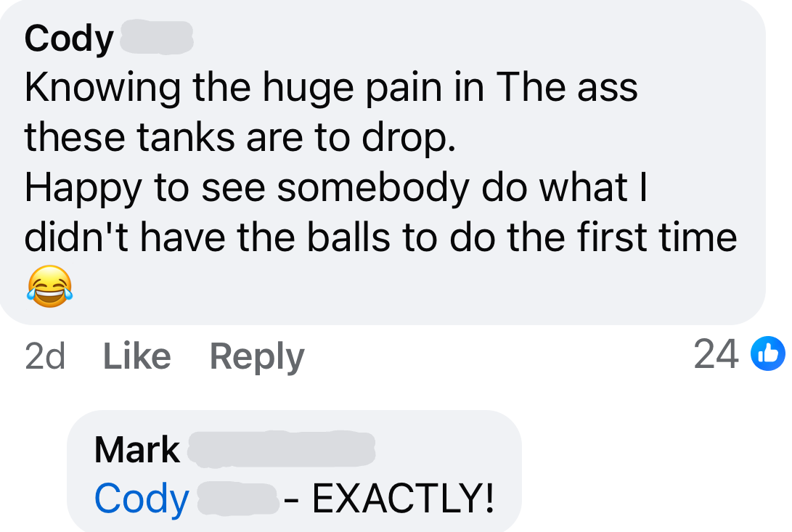Screen dimensions: 792x532
Task: Click the empty bubble area right of Mark's blurred surname
Action: point(447,449)
